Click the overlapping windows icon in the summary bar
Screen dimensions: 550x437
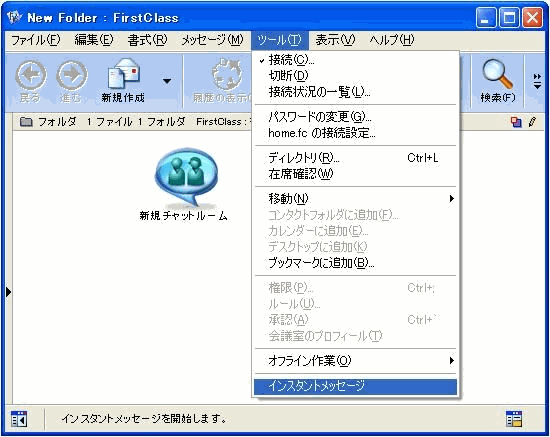point(516,122)
